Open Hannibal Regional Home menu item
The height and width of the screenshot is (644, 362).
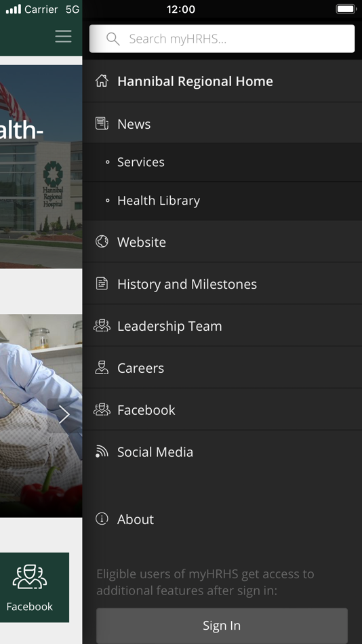[222, 81]
